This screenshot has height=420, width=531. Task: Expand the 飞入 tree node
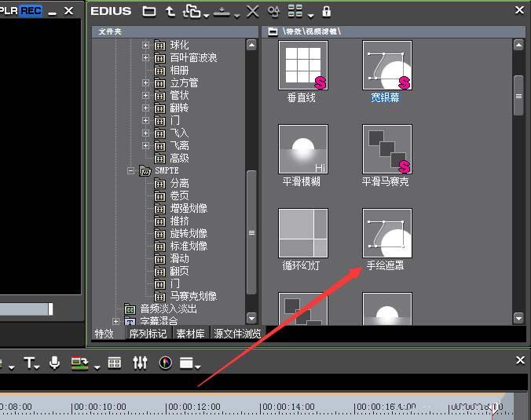pos(145,133)
